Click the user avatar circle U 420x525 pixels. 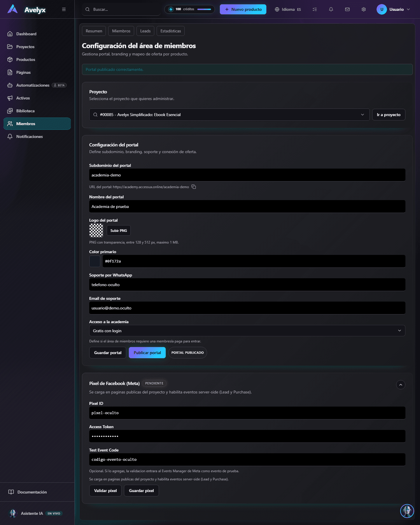tap(381, 9)
